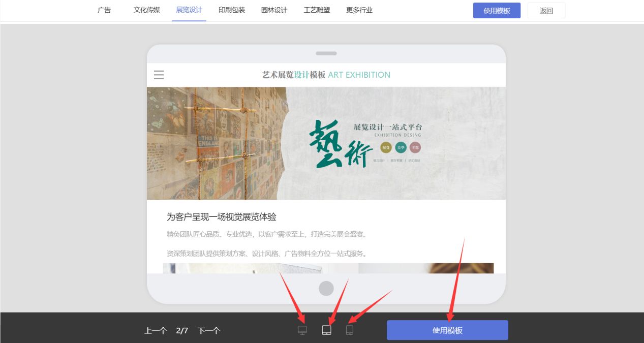
Task: Switch to tablet preview icon
Action: point(327,330)
